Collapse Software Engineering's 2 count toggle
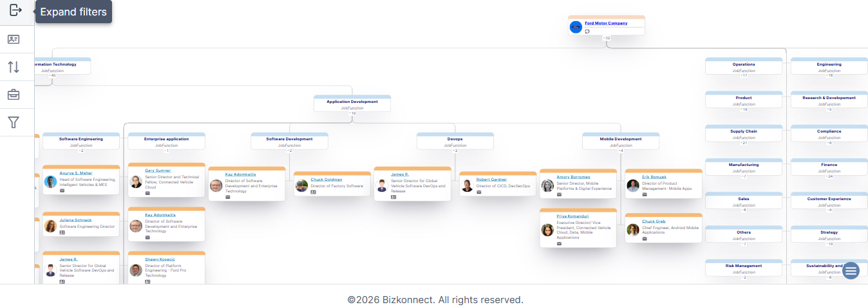The image size is (868, 307). pos(81,151)
